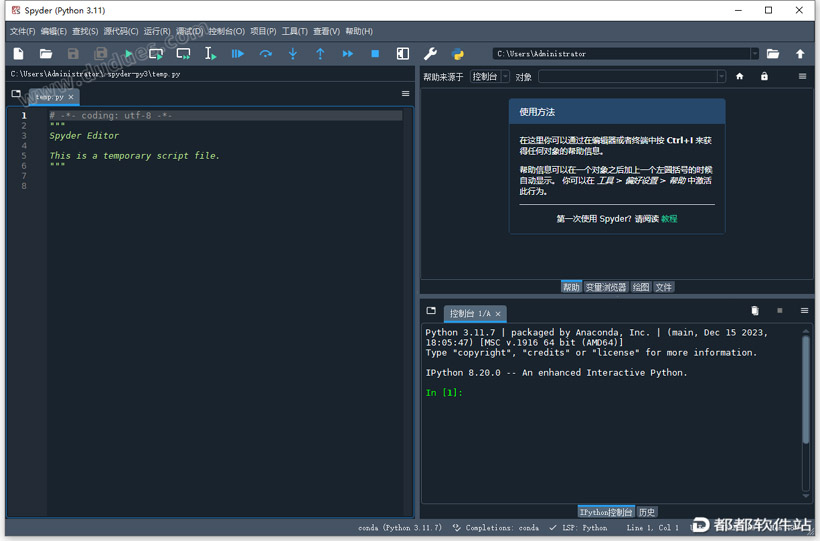Open the Help pane options hamburger menu

(x=802, y=76)
